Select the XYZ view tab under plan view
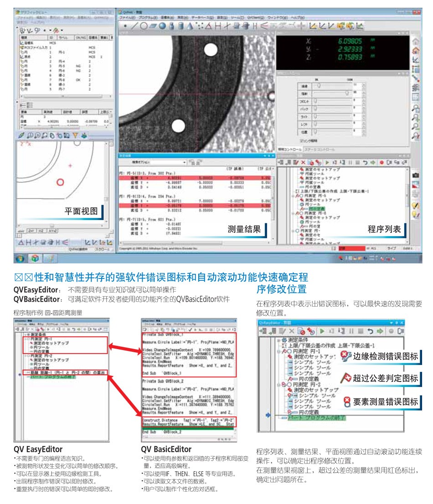 (x=53, y=231)
